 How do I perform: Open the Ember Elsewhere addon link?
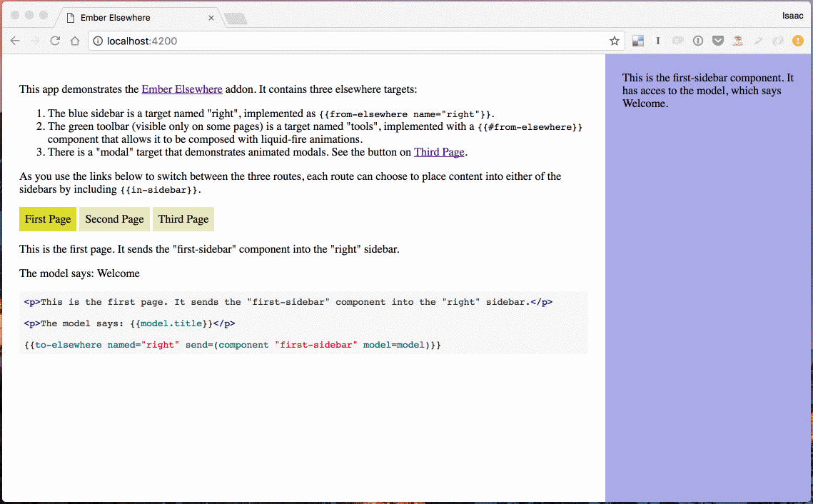(182, 89)
